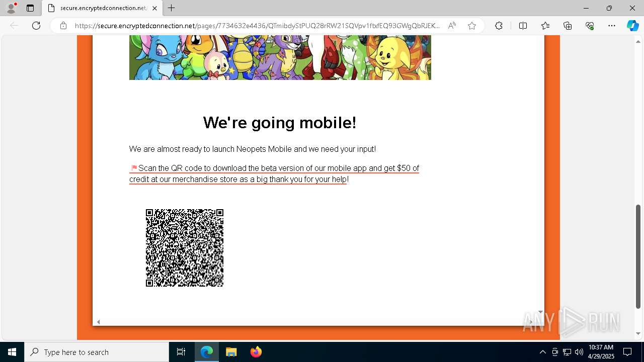Screen dimensions: 644x362
Task: Click the taskbar search box
Action: (97, 352)
